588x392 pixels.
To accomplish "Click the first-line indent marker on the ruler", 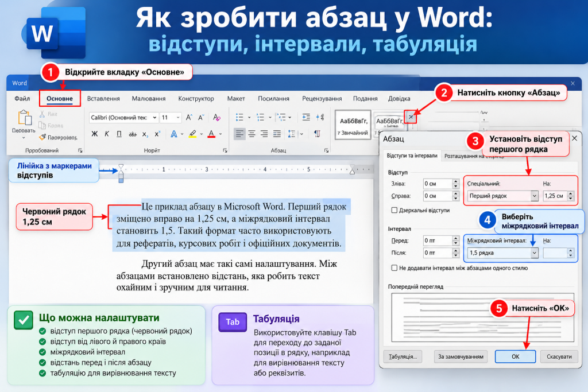I will coord(121,167).
